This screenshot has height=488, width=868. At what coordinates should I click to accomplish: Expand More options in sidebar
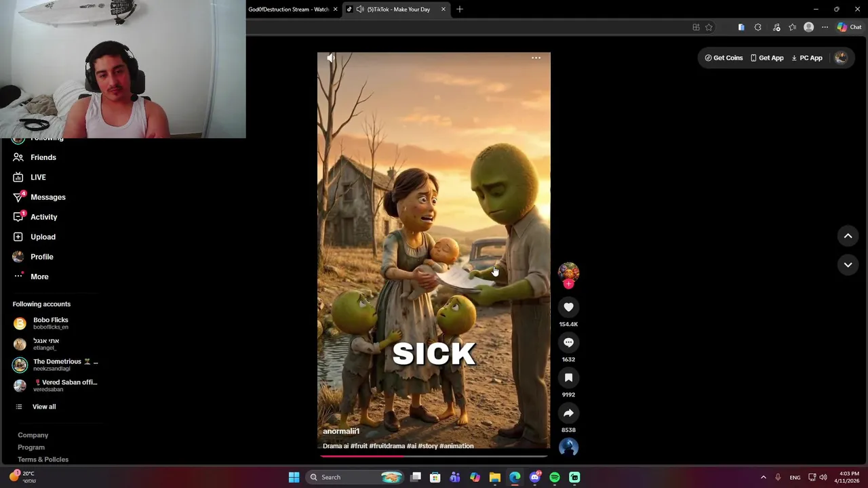pyautogui.click(x=39, y=277)
